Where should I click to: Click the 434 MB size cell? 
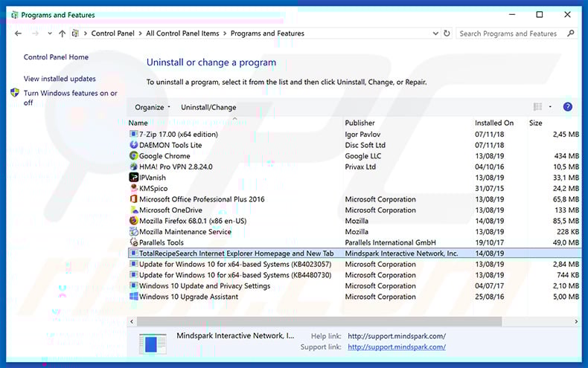(x=566, y=156)
